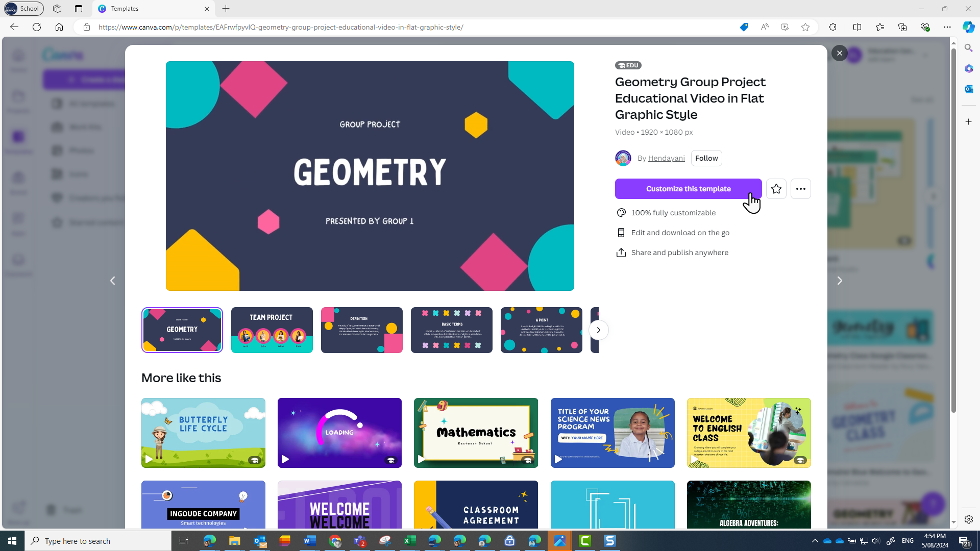Open sidebar settings gear icon

(968, 519)
